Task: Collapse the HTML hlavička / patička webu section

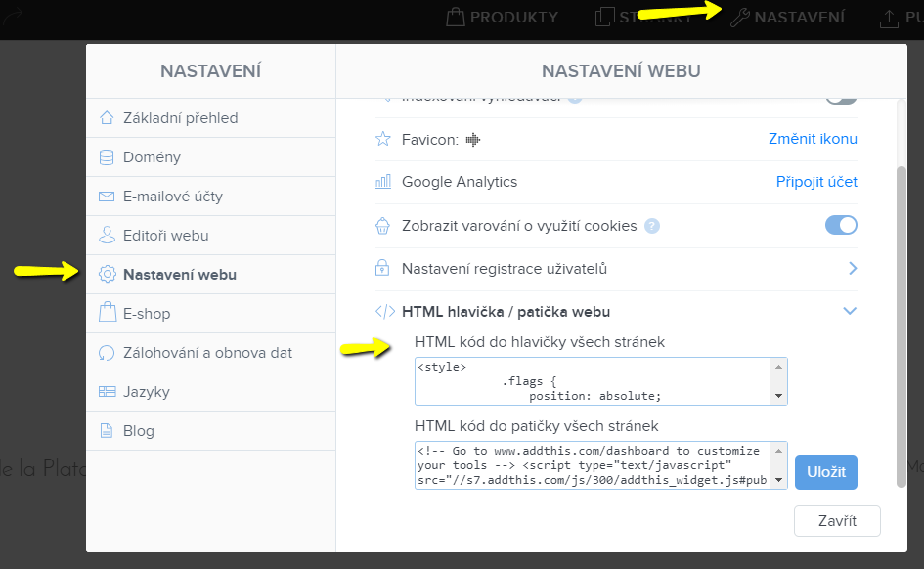Action: [x=849, y=311]
